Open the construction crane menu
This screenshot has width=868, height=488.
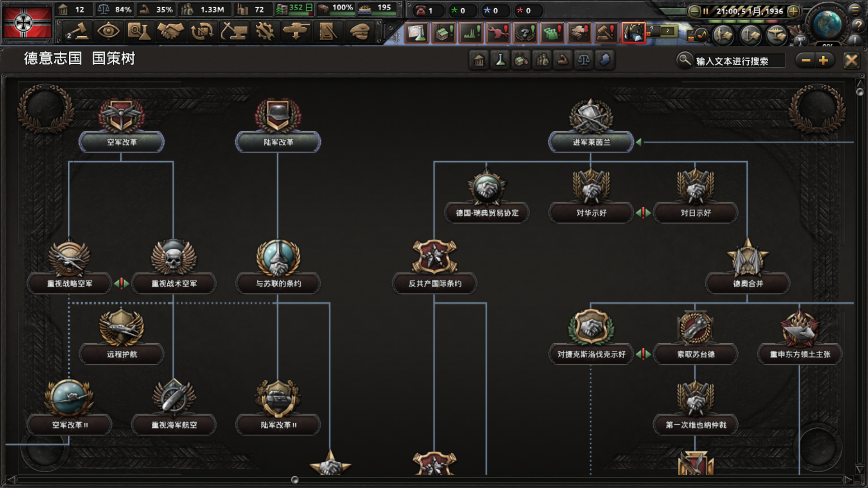pos(233,32)
